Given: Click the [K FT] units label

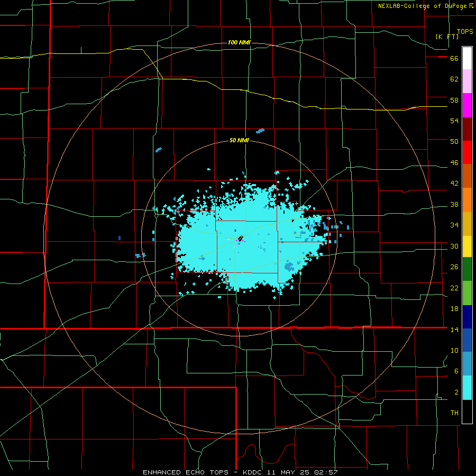Looking at the screenshot, I should 447,36.
